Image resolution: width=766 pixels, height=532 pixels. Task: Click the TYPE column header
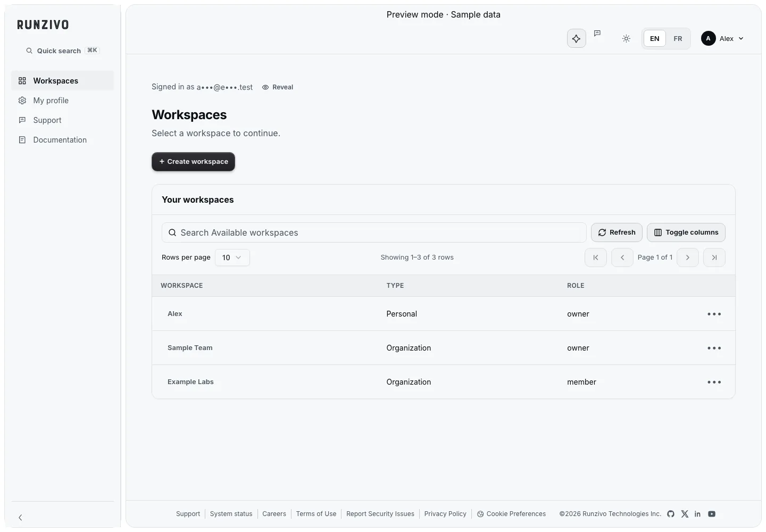tap(395, 286)
